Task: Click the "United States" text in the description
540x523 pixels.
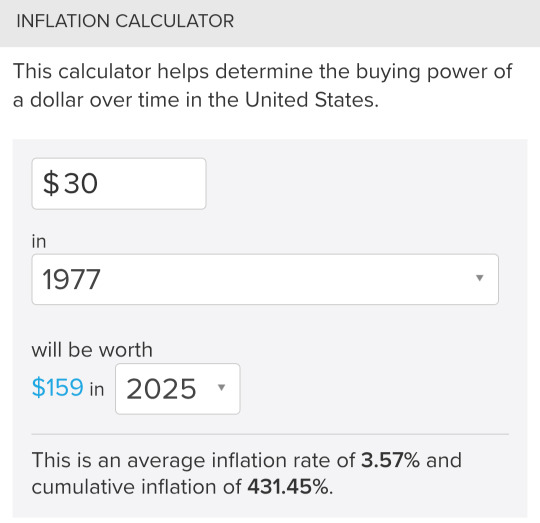Action: [x=310, y=100]
